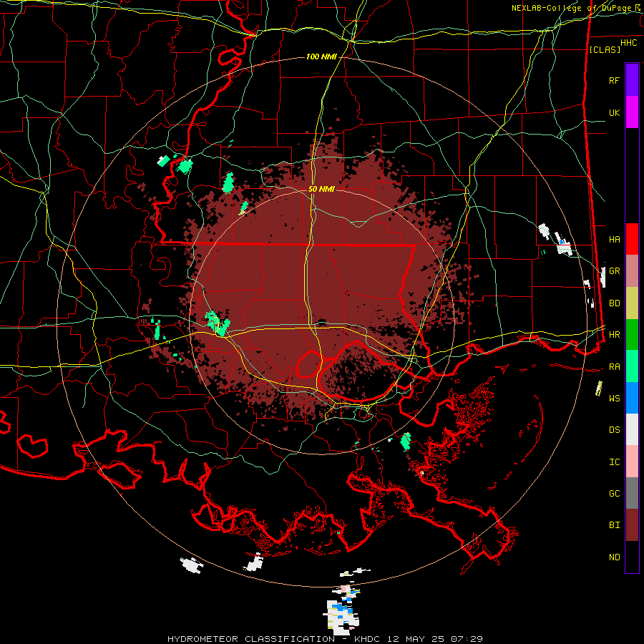Click the WS blue legend color swatch
The height and width of the screenshot is (644, 644).
pos(632,398)
